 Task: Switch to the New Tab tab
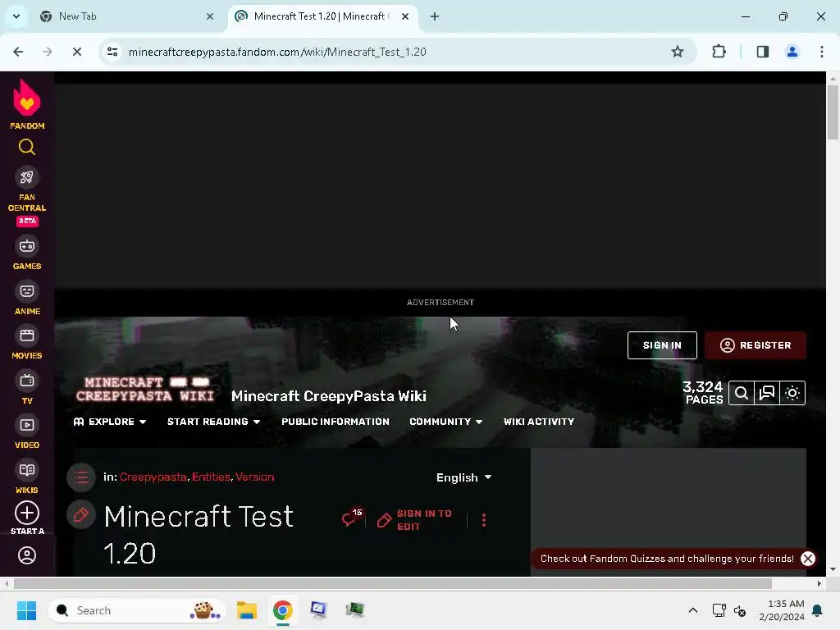coord(126,16)
